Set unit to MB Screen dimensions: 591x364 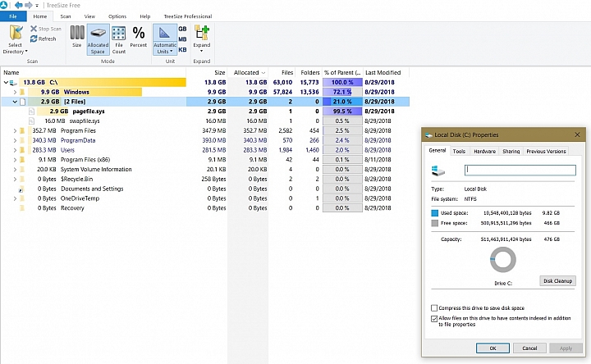182,39
